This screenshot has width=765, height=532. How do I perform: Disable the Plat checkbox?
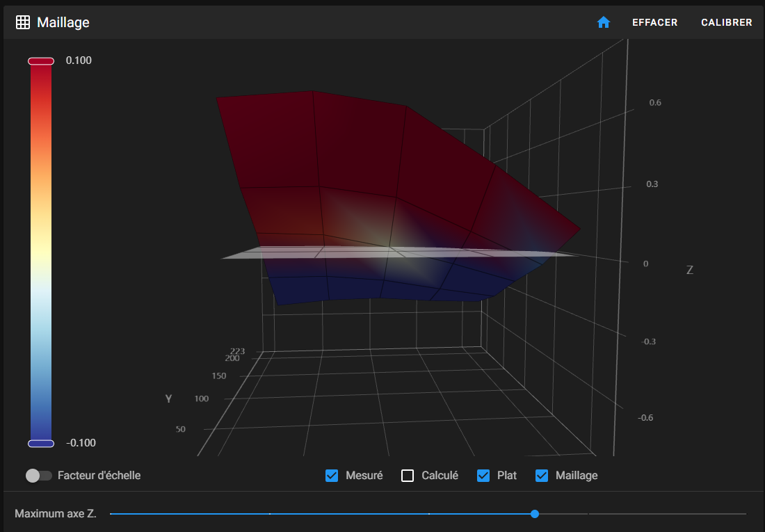tap(483, 476)
